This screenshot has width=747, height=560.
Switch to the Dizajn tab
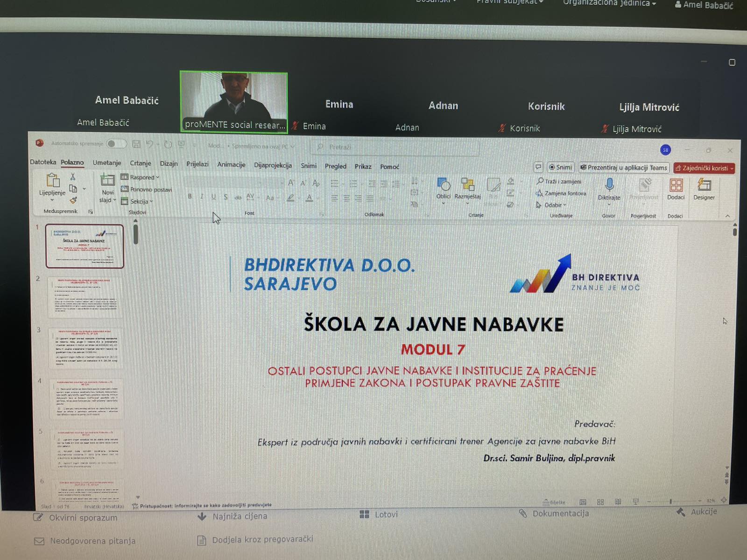pos(169,163)
